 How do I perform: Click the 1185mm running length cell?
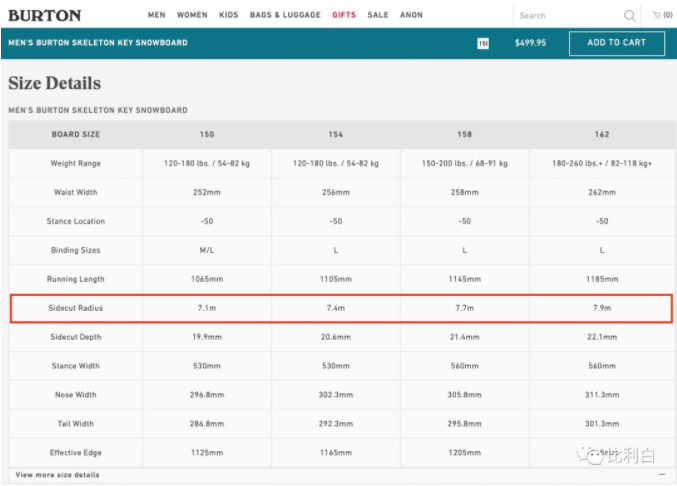[602, 279]
